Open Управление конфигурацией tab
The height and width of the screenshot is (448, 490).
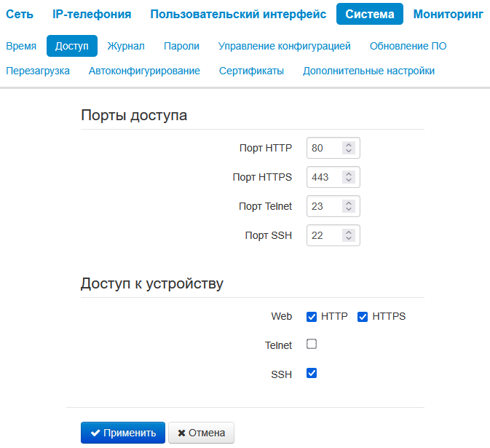coord(285,46)
